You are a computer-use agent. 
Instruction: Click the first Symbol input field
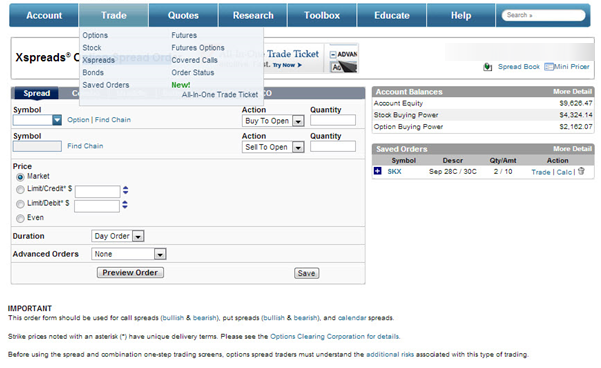tap(33, 120)
